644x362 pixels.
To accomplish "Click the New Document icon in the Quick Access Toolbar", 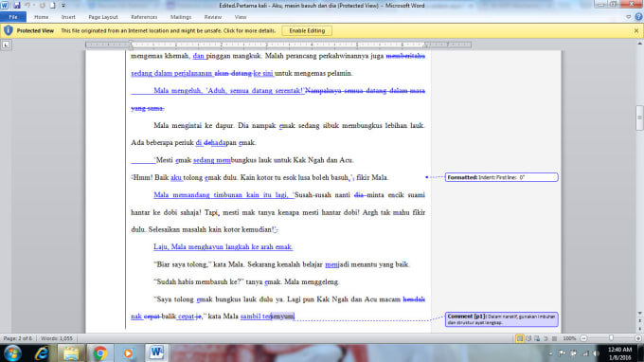I will pos(53,6).
